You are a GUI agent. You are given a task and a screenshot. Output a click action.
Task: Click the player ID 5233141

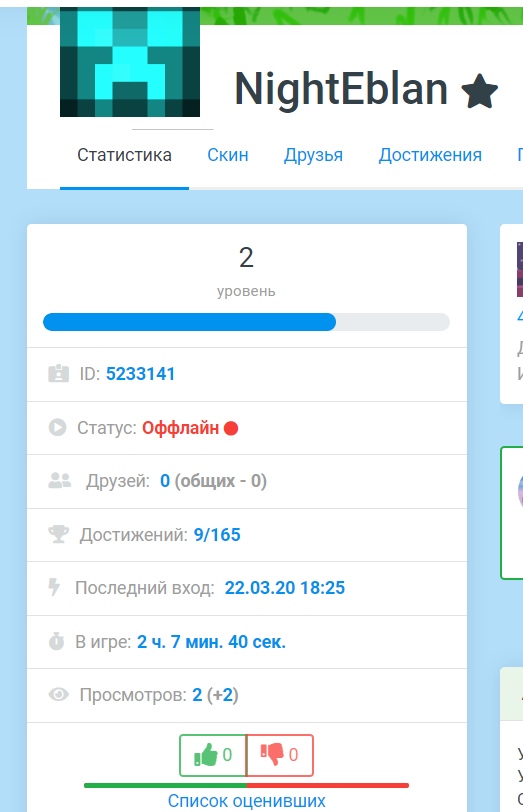tap(140, 374)
